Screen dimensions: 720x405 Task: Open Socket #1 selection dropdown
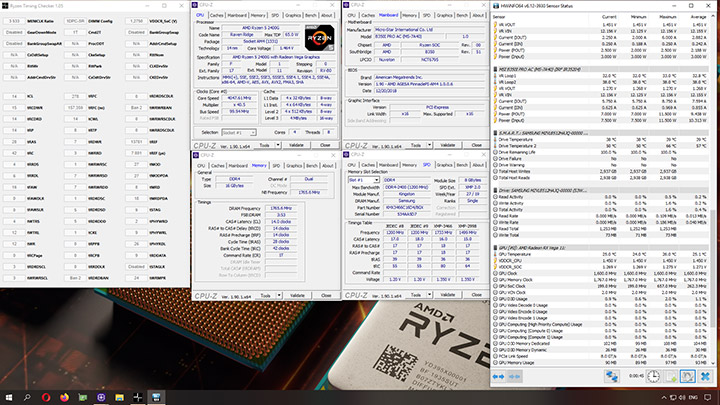click(x=238, y=132)
